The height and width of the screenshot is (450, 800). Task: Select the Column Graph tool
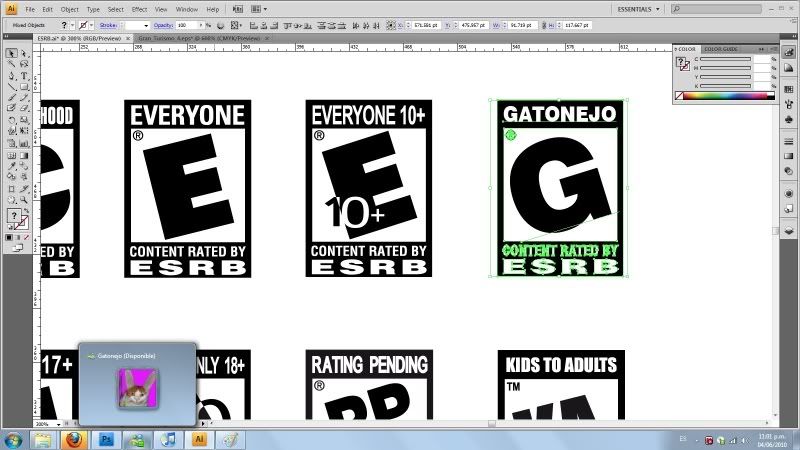(23, 144)
